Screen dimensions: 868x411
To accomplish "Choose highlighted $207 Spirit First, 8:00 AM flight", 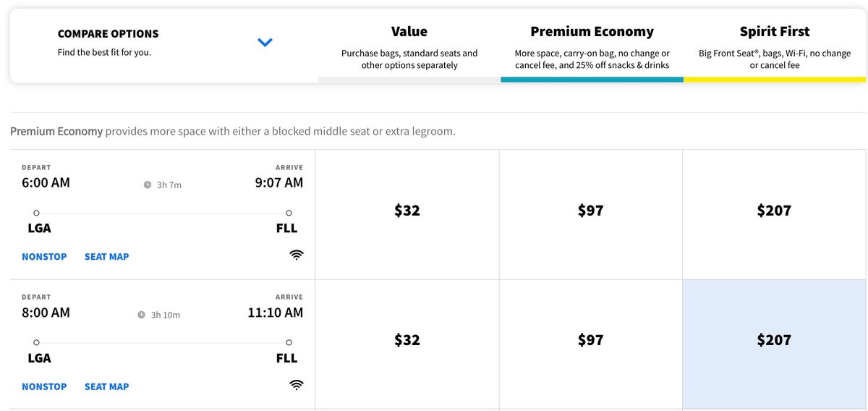I will 774,340.
